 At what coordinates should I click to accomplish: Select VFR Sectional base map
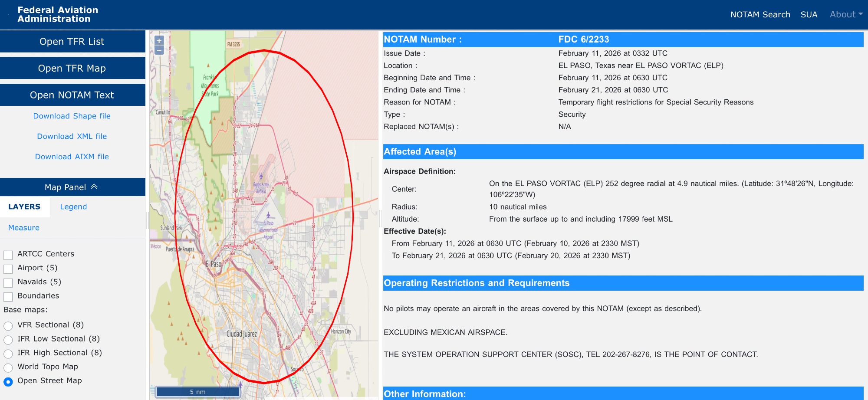point(8,325)
